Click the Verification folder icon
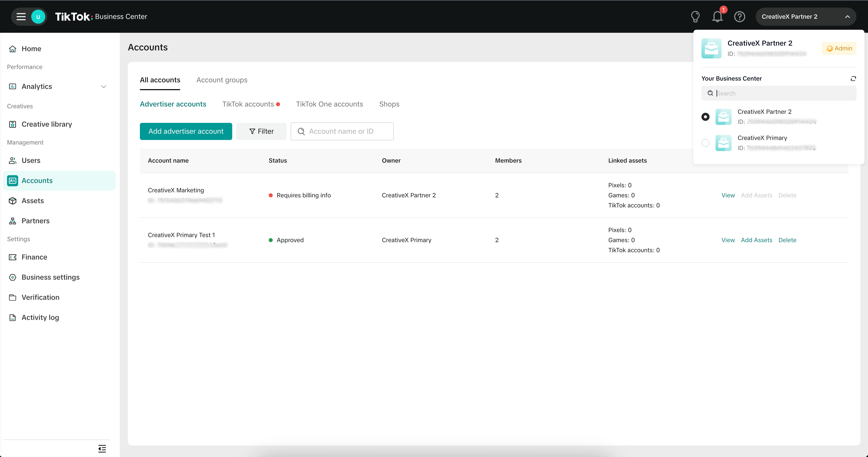Image resolution: width=868 pixels, height=457 pixels. tap(13, 297)
